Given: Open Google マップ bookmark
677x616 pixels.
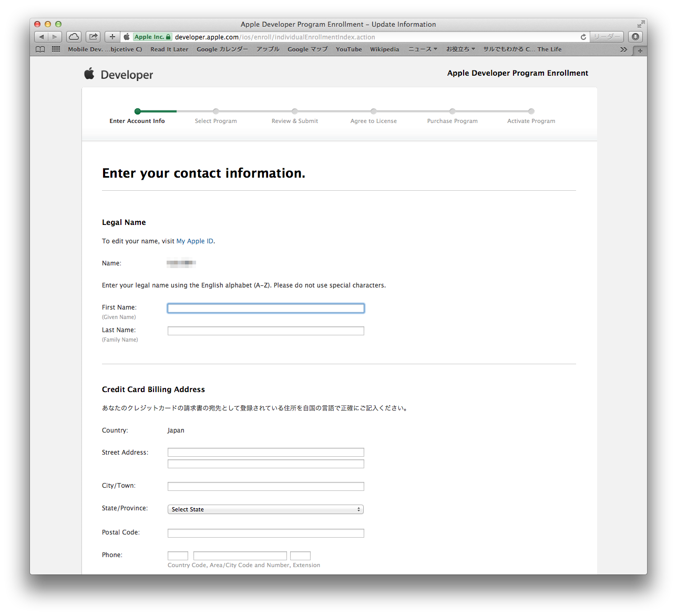Looking at the screenshot, I should (x=307, y=49).
